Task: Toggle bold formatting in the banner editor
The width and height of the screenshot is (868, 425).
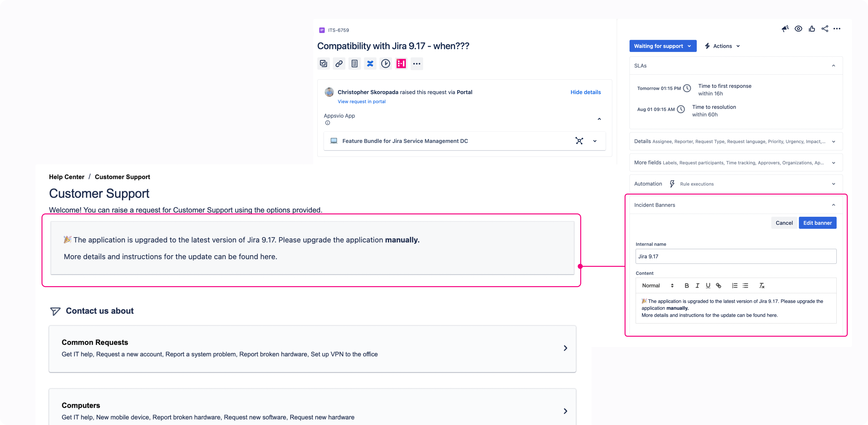Action: [686, 285]
